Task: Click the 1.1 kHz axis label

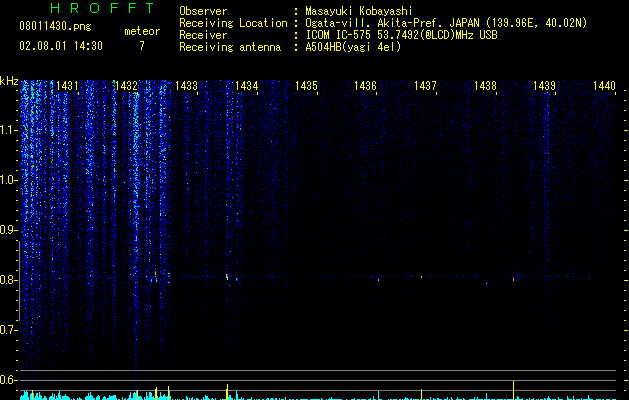Action: pos(9,130)
